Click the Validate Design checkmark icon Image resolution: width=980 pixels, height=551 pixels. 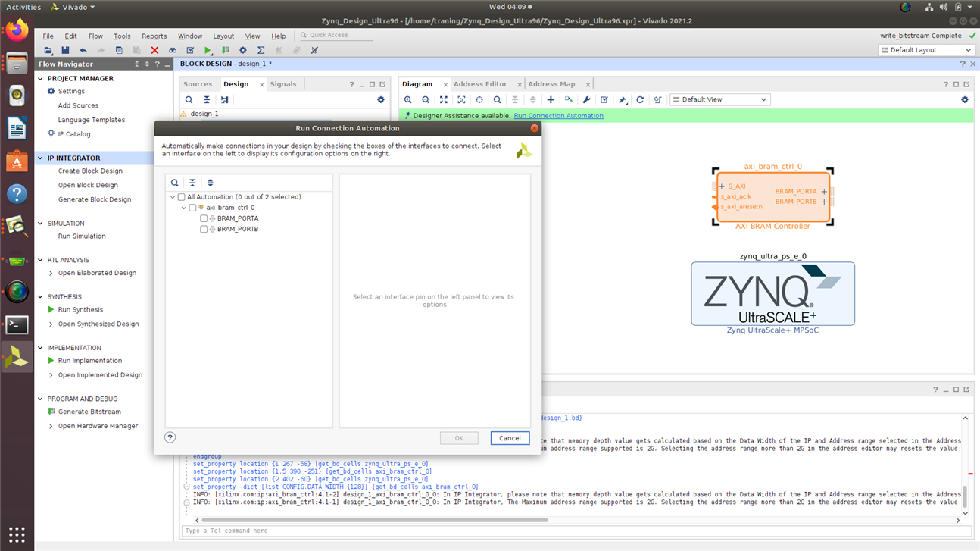604,99
